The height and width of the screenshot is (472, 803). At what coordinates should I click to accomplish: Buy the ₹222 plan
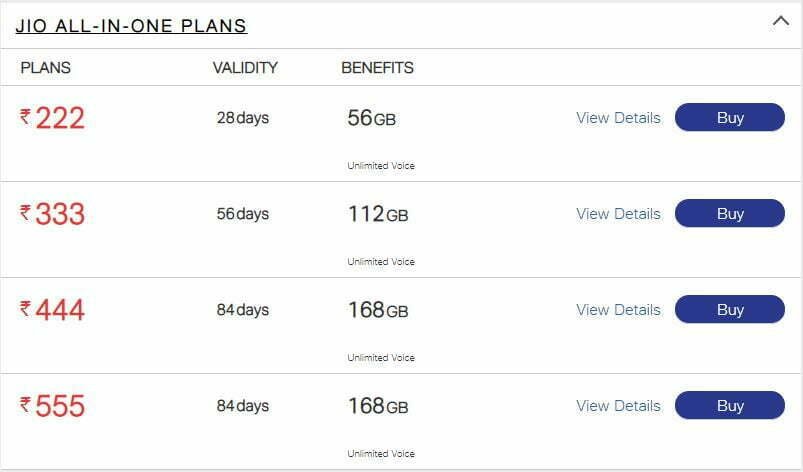(x=730, y=117)
